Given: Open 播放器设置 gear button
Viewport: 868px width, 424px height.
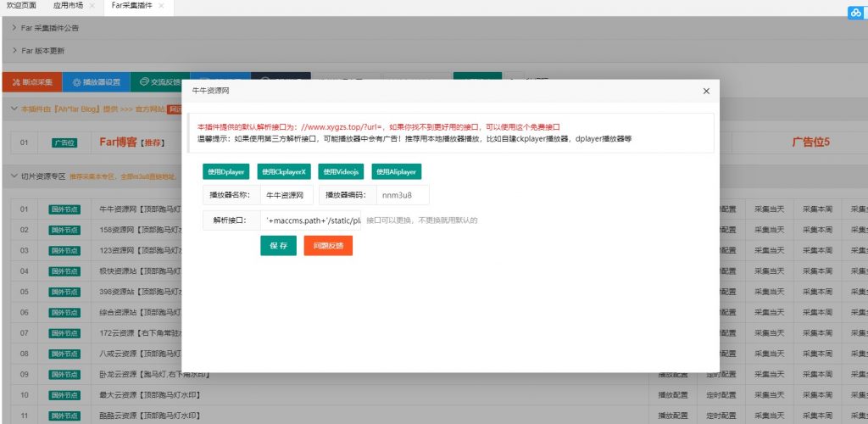Looking at the screenshot, I should click(97, 82).
